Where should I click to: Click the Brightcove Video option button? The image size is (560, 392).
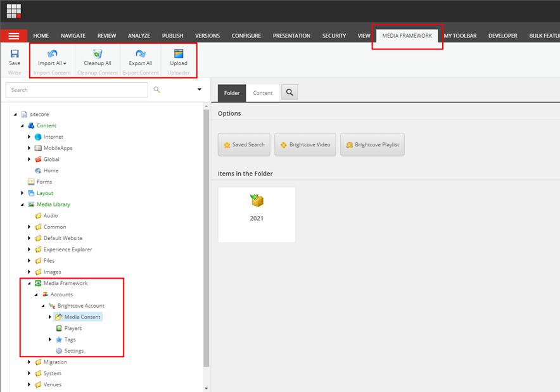(x=305, y=144)
